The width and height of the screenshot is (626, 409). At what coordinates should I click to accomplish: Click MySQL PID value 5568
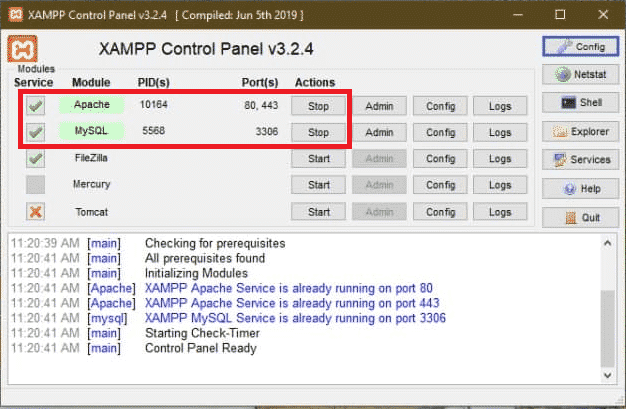click(154, 131)
